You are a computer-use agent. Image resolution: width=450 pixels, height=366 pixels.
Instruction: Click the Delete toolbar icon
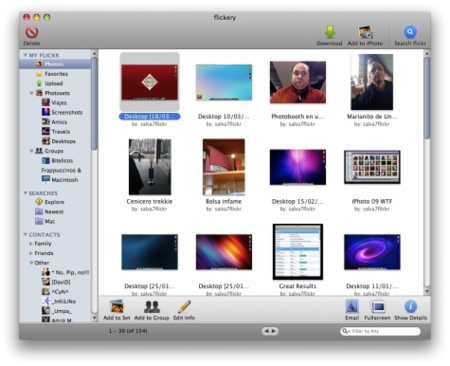(x=32, y=32)
